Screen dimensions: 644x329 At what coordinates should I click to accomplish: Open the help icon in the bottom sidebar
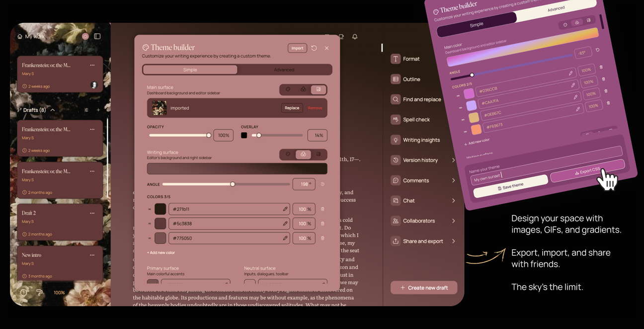[x=23, y=293]
